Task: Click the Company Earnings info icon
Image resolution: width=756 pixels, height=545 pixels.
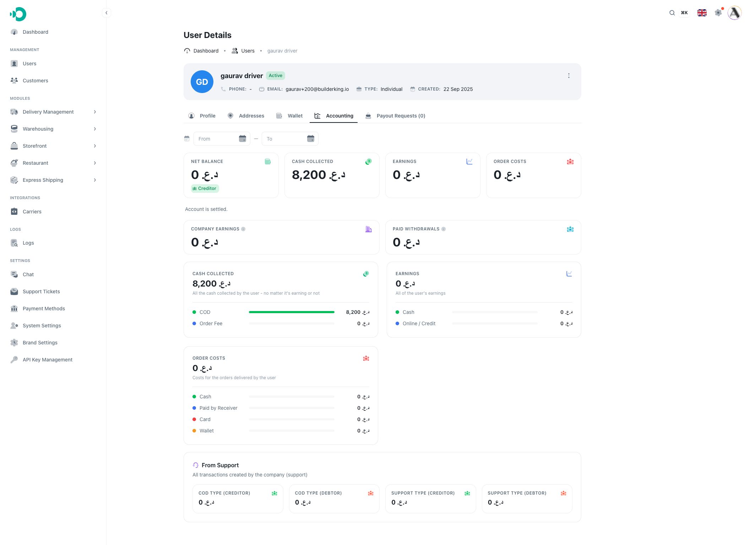Action: 243,229
